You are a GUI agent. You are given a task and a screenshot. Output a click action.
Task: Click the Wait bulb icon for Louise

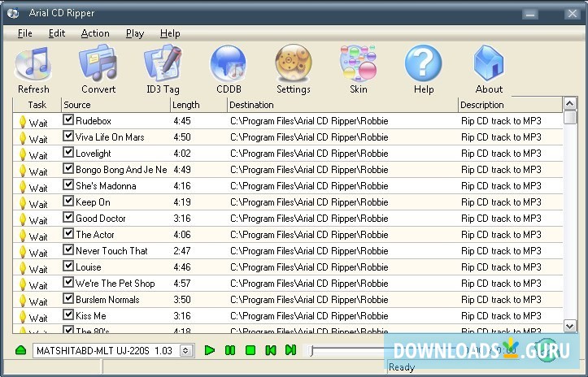23,268
